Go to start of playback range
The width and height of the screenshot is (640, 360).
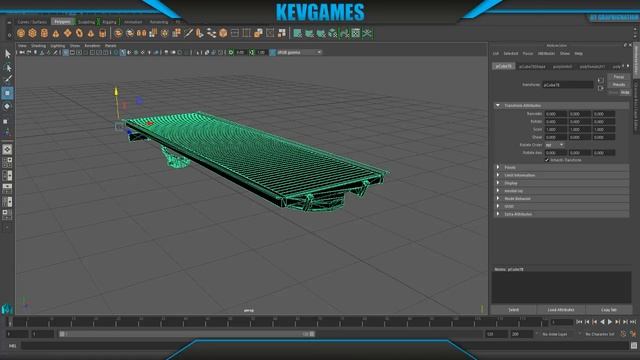[x=579, y=322]
